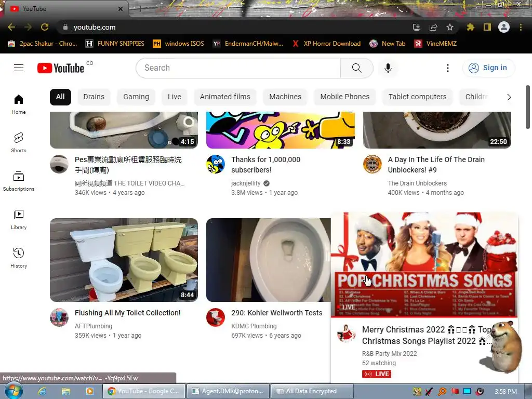The width and height of the screenshot is (532, 399).
Task: Open jacknjellify channel avatar
Action: (216, 164)
